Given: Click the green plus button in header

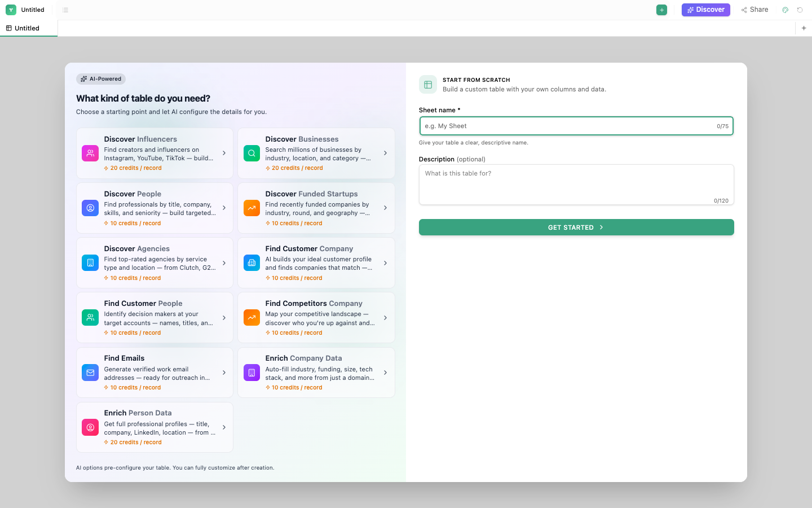Looking at the screenshot, I should tap(661, 10).
